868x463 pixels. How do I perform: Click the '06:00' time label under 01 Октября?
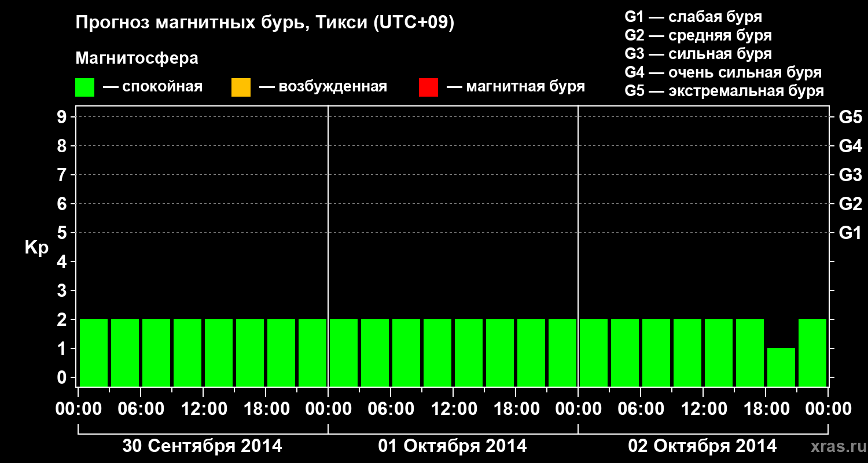coord(391,409)
